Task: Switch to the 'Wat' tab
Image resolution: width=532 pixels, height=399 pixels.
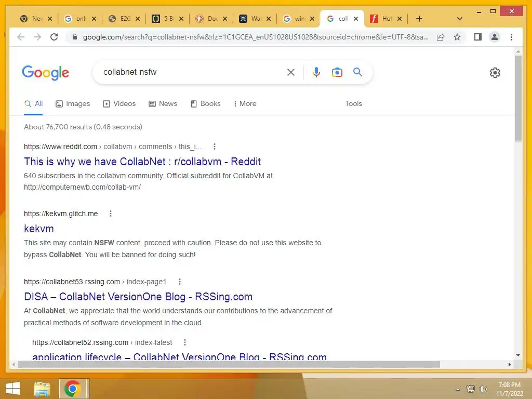Action: pyautogui.click(x=250, y=19)
